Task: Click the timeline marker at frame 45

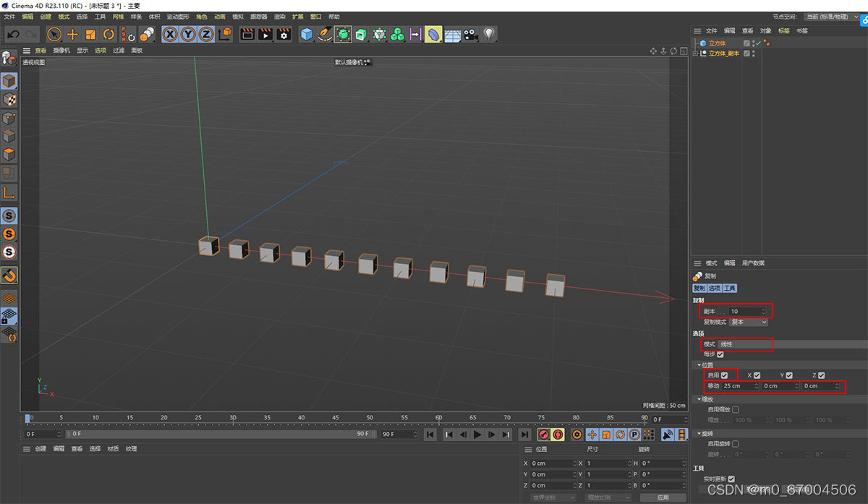Action: (x=336, y=419)
